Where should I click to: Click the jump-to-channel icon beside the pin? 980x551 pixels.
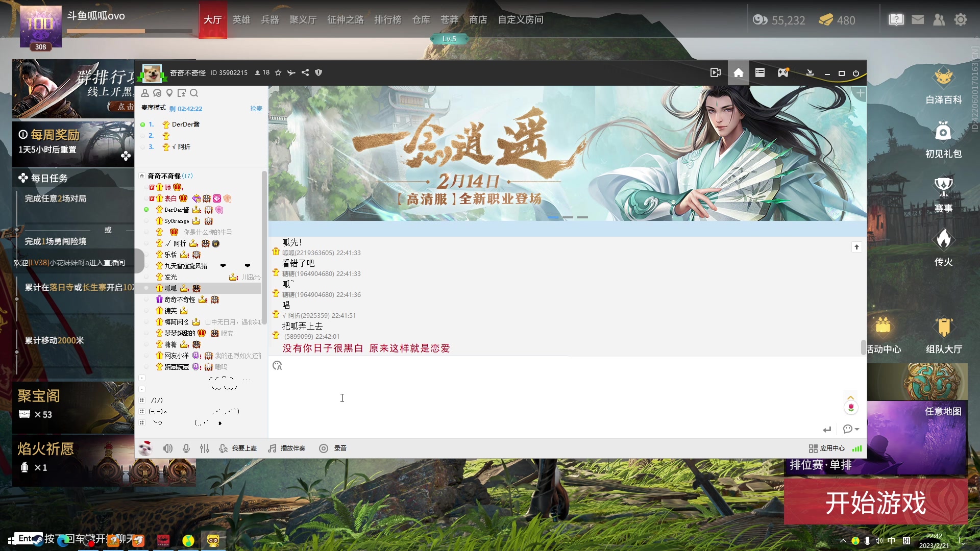coord(182,93)
